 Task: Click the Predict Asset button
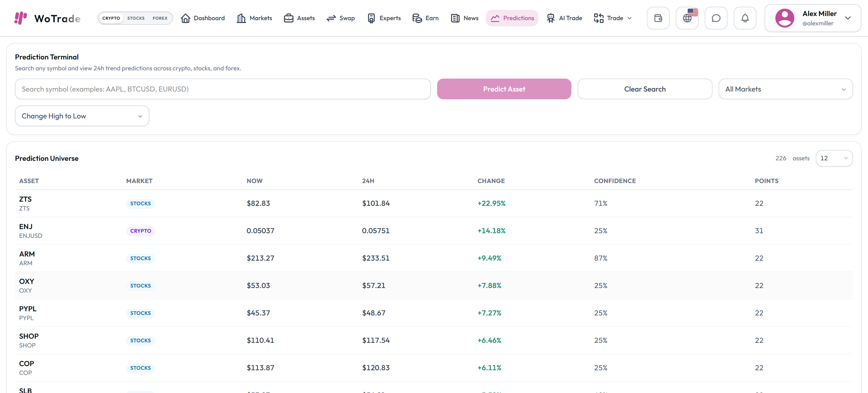504,89
